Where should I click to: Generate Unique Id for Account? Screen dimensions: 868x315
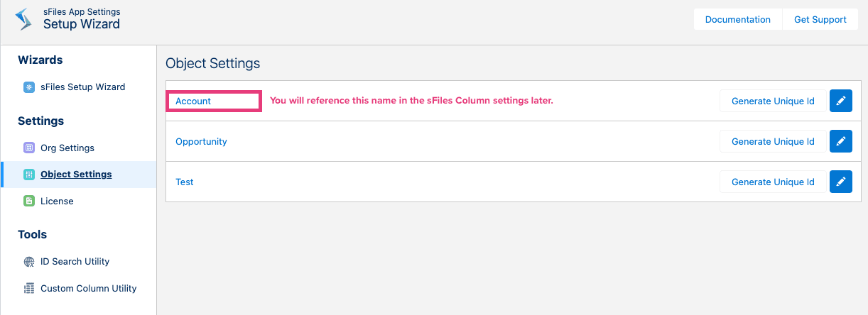pos(773,101)
